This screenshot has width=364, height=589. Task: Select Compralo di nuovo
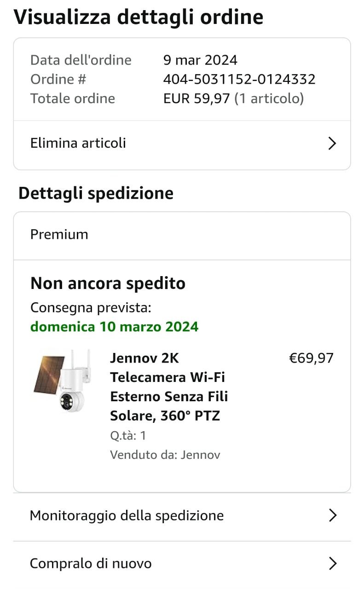point(91,563)
